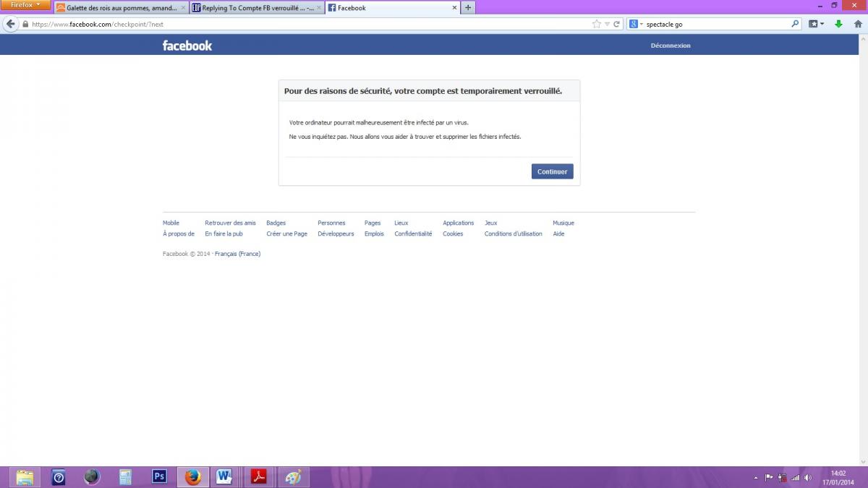Open the Firefox downloads green arrow
Screen dimensions: 868x488
pos(838,24)
